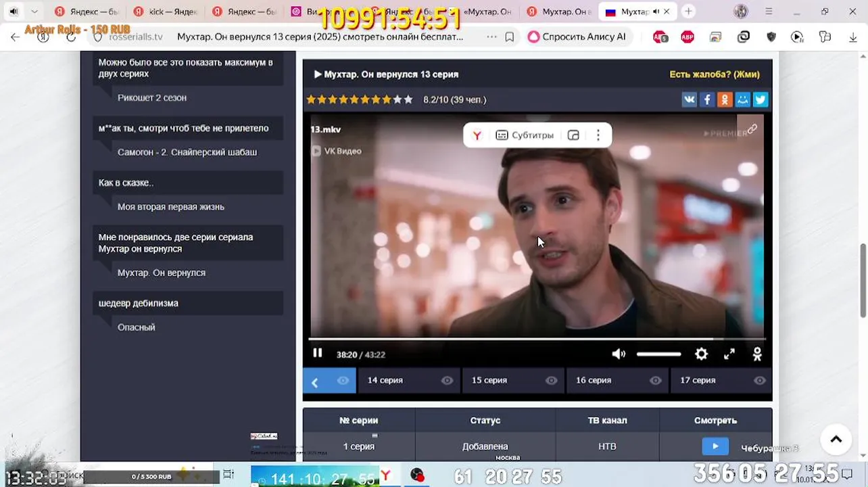Click the page address bar title
The height and width of the screenshot is (487, 868).
pyautogui.click(x=320, y=37)
